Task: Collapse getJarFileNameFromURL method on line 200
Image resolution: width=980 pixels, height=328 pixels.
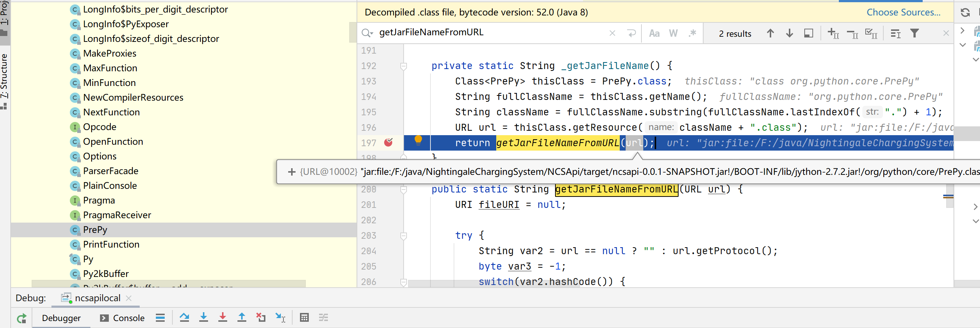Action: point(404,189)
